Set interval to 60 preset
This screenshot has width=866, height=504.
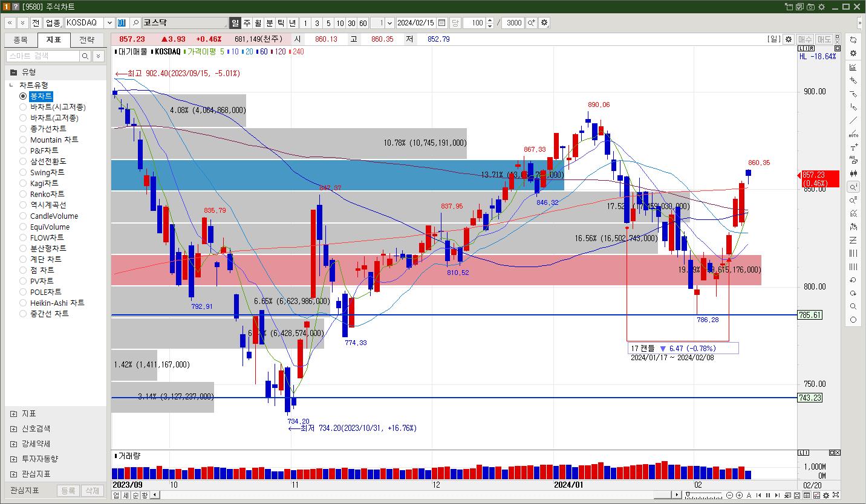(363, 23)
